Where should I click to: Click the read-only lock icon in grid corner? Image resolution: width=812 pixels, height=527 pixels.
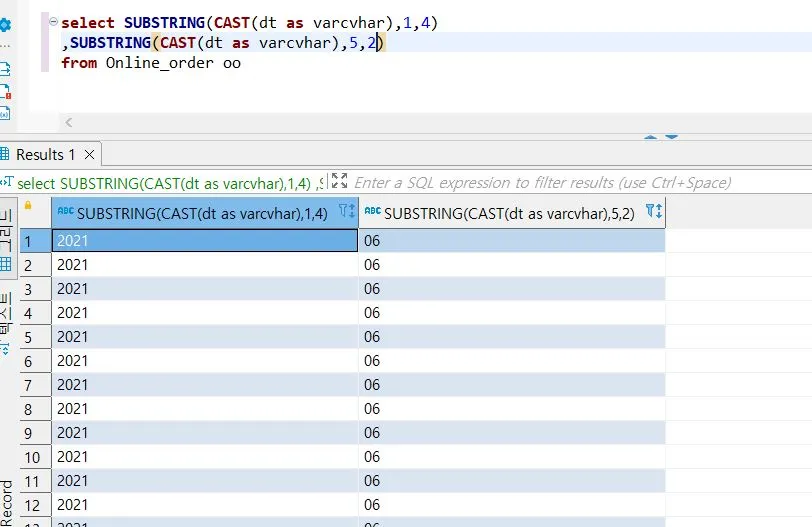(x=28, y=206)
